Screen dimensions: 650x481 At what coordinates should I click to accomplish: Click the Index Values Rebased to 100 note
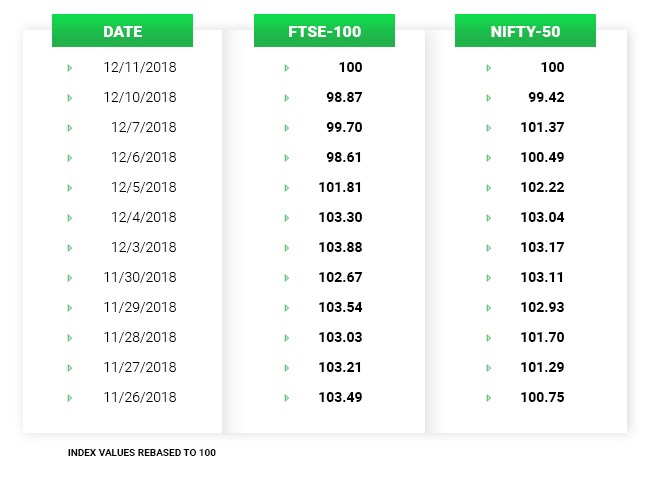pos(142,453)
